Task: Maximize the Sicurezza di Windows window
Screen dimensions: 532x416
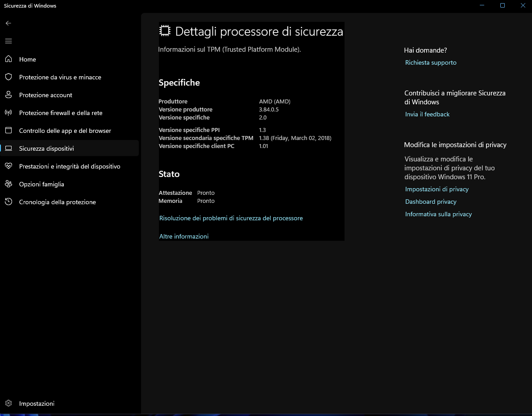Action: coord(503,5)
